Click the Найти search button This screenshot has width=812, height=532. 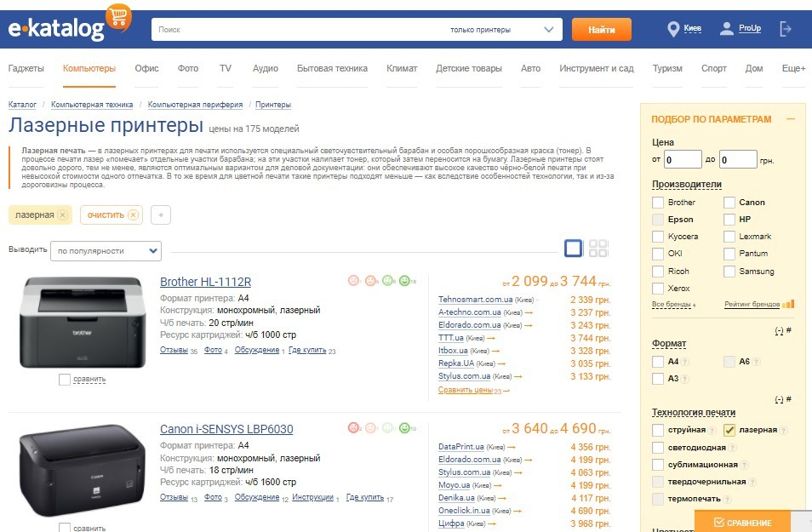601,30
